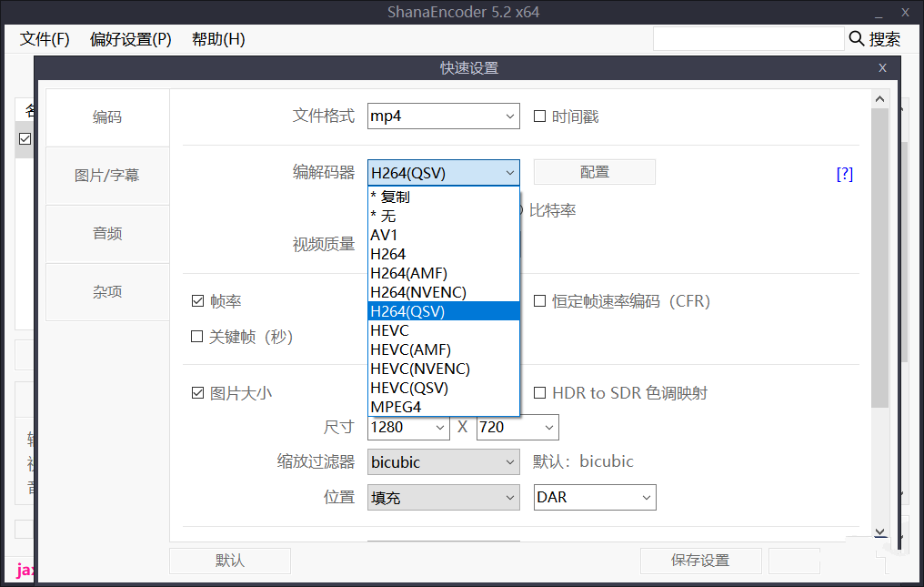
Task: Open the 缩放过滤器 bicubic dropdown
Action: (x=443, y=462)
